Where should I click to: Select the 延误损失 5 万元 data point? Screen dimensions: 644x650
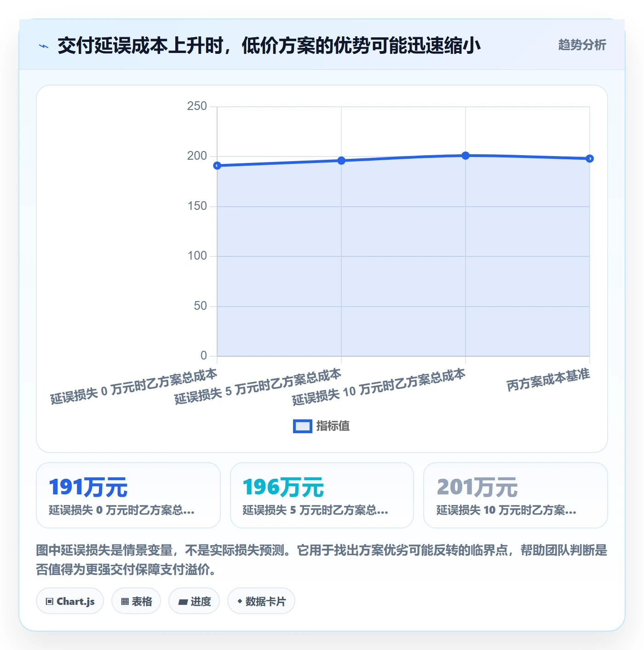tap(341, 161)
